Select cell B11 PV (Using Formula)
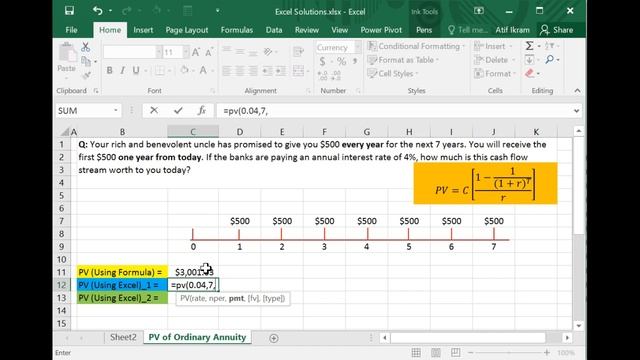Viewport: 640px width, 360px height. (x=122, y=272)
